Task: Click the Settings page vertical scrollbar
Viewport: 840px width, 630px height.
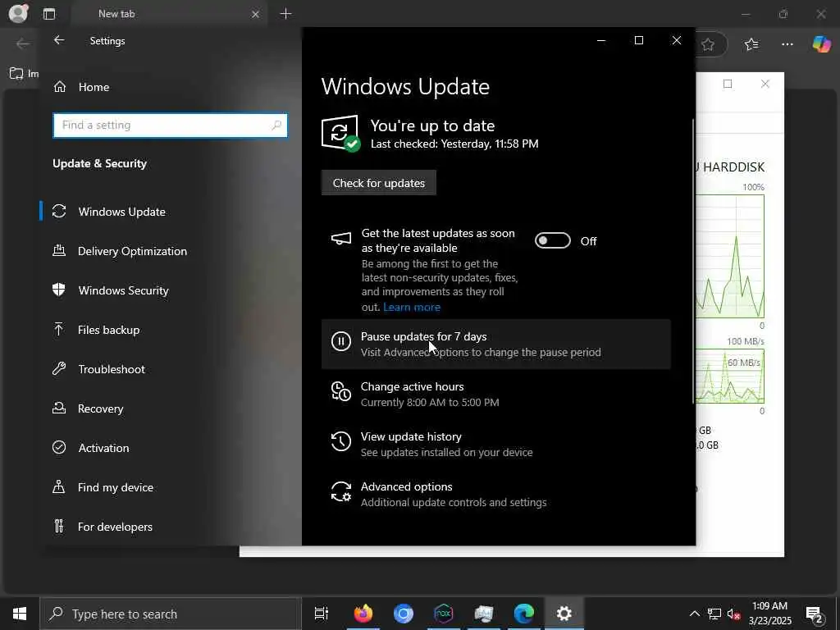Action: pos(692,261)
